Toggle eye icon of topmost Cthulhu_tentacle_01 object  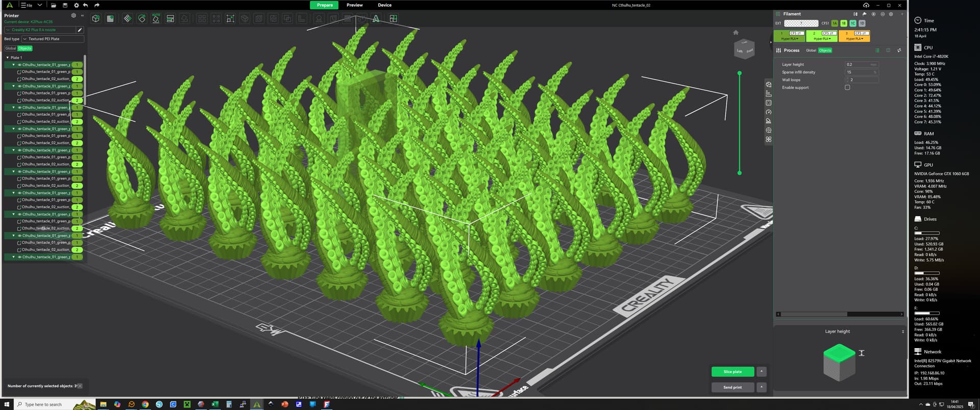pyautogui.click(x=19, y=65)
